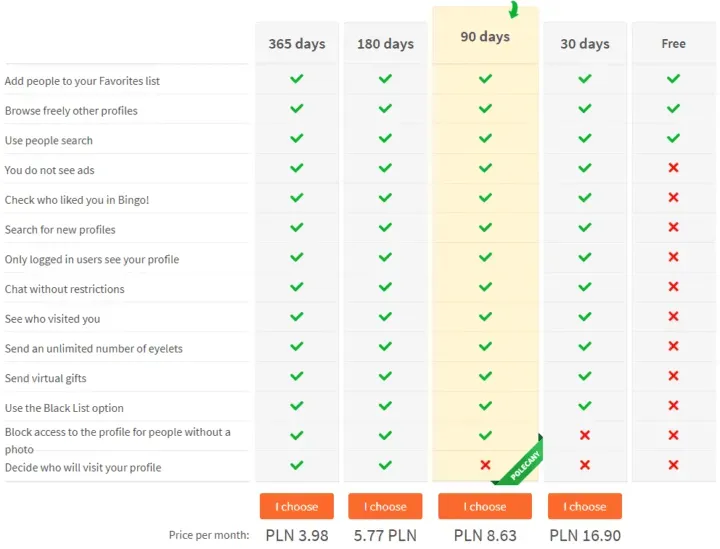Click 30 days red X for Block access
720x549 pixels.
point(585,435)
